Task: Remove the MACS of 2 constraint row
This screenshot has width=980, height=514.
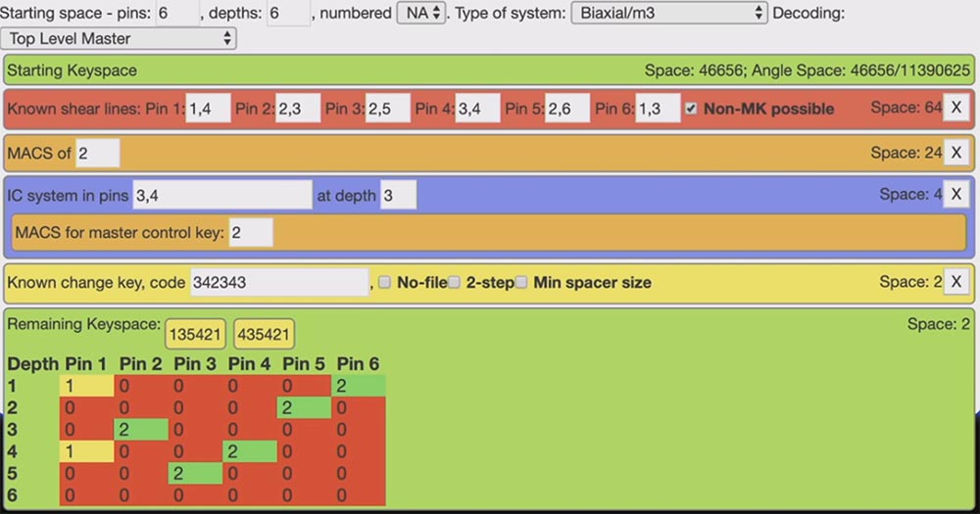Action: [956, 153]
